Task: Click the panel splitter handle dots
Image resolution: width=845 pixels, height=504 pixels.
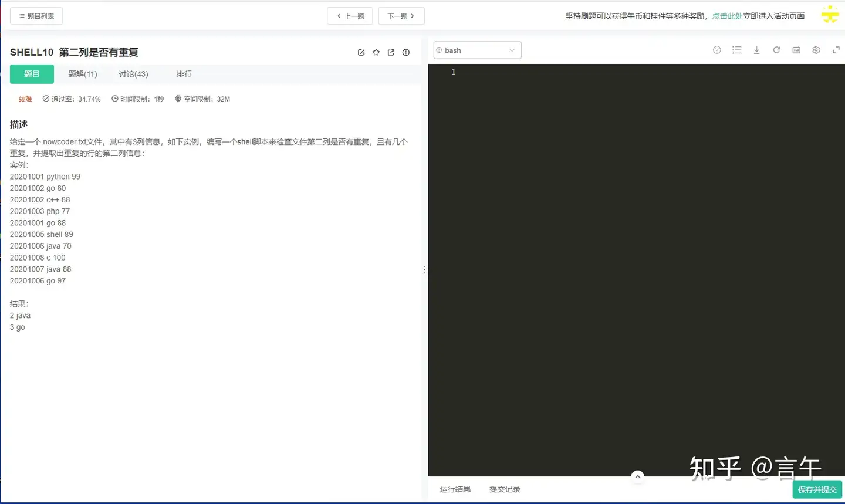Action: [x=425, y=270]
